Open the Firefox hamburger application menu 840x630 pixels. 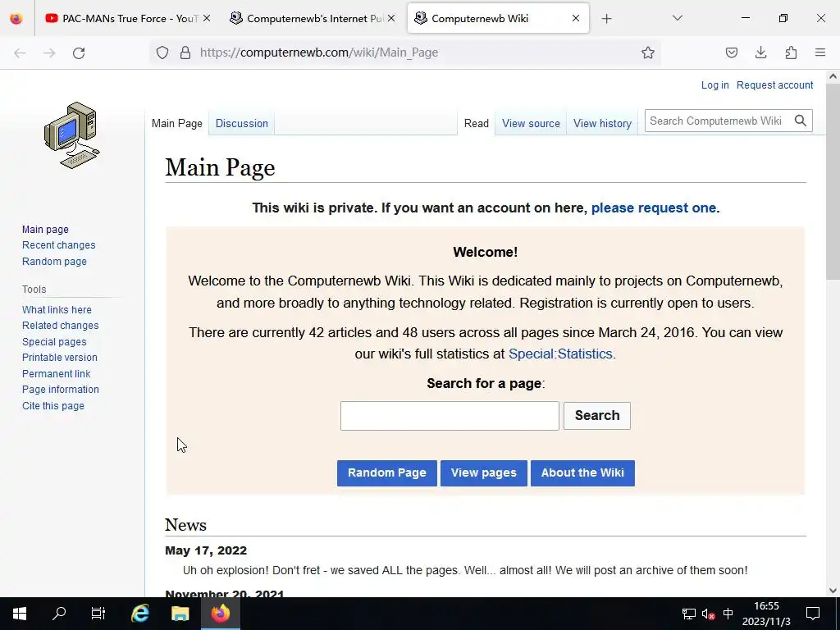(820, 52)
